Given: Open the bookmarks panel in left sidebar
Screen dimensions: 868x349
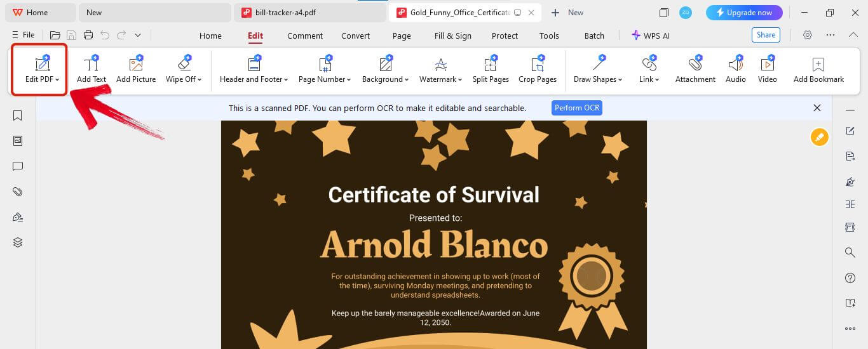Looking at the screenshot, I should [x=18, y=115].
